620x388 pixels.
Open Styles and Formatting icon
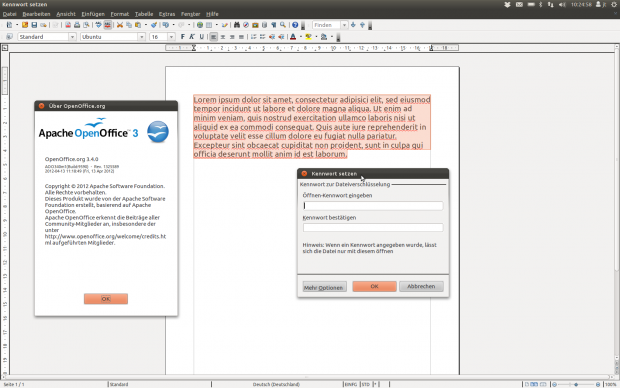(x=9, y=37)
